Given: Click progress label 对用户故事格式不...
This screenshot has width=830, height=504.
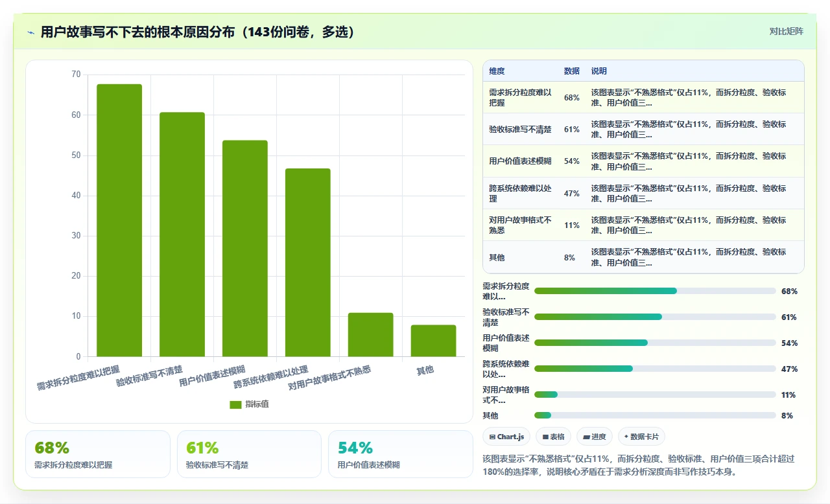Looking at the screenshot, I should pyautogui.click(x=506, y=395).
